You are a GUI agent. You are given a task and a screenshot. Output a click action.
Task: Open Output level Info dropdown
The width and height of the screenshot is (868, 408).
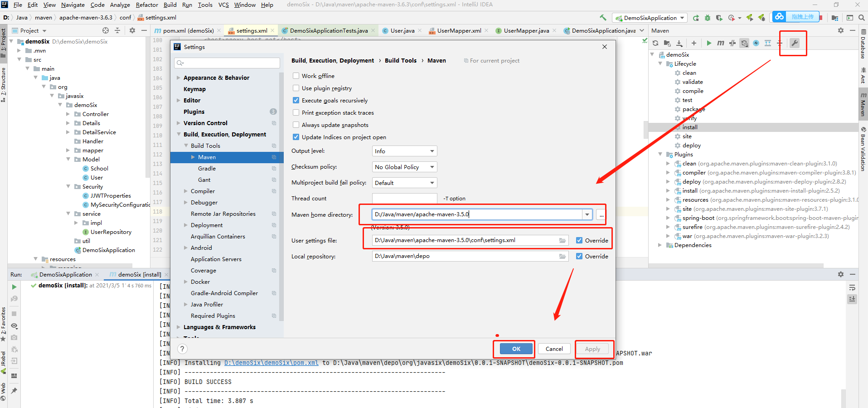(404, 151)
